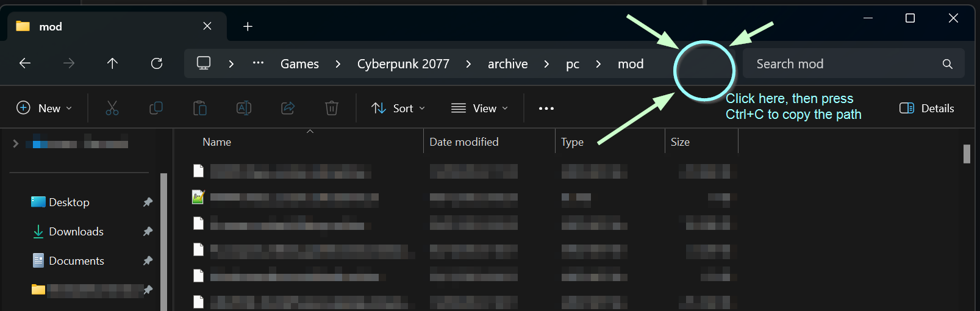Expand the chevron after Cyberpunk 2077
Image resolution: width=980 pixels, height=311 pixels.
coord(468,64)
